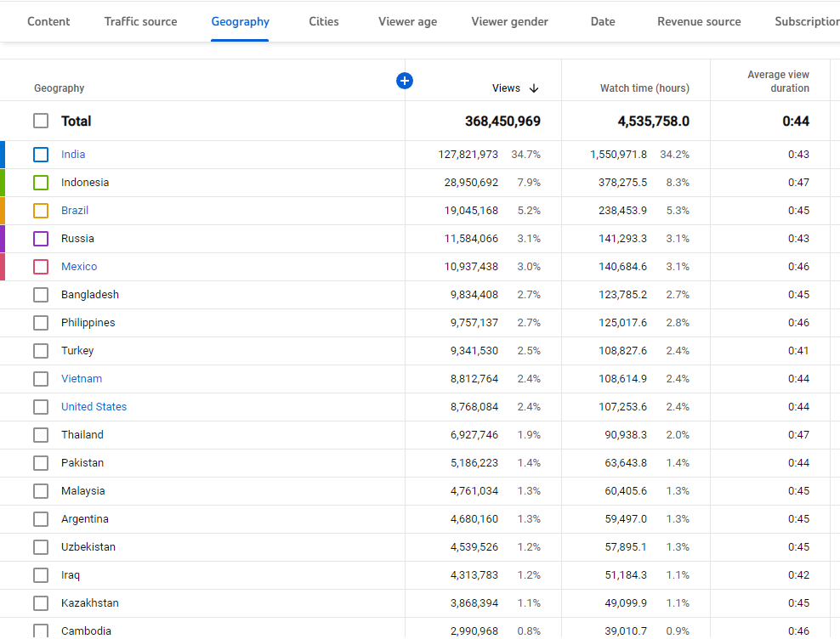Sort by Average view duration header
The image size is (840, 639).
point(778,82)
